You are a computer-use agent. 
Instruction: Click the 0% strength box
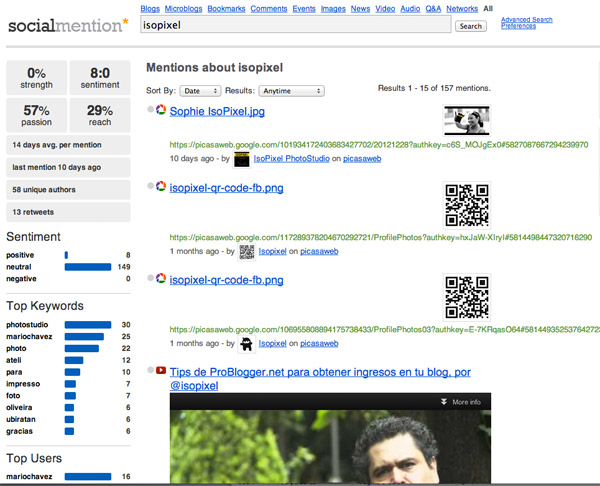click(x=36, y=78)
